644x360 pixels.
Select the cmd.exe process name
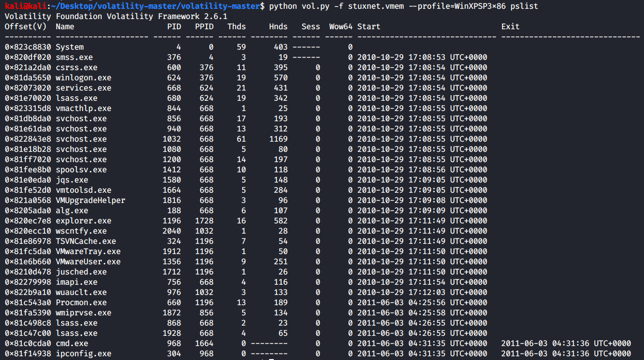(72, 343)
